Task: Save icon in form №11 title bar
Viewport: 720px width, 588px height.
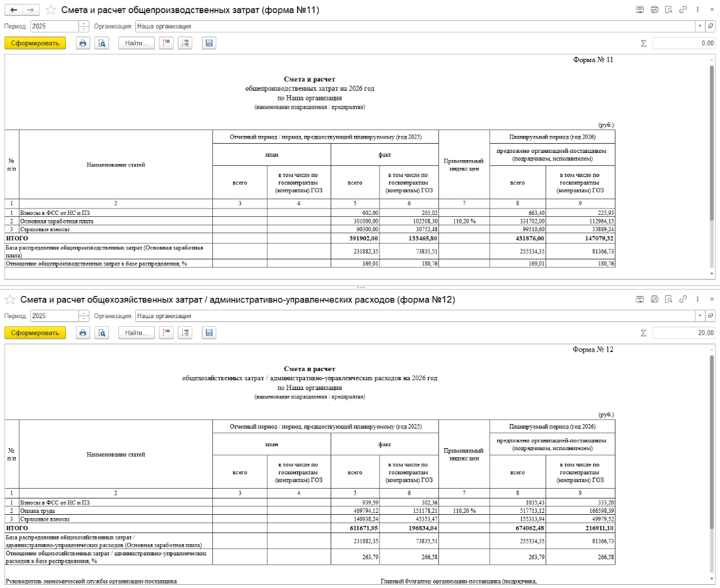Action: [x=640, y=10]
